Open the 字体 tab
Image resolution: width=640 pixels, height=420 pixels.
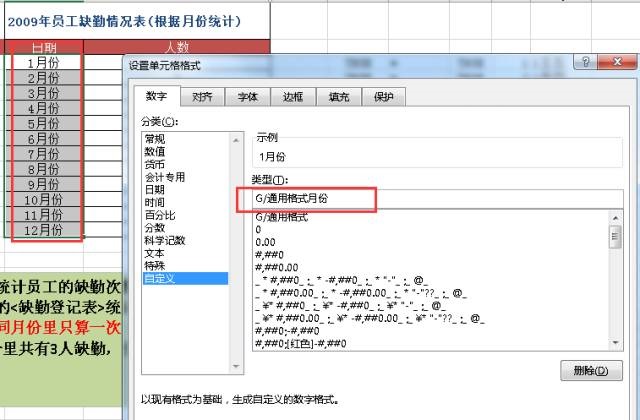(248, 97)
